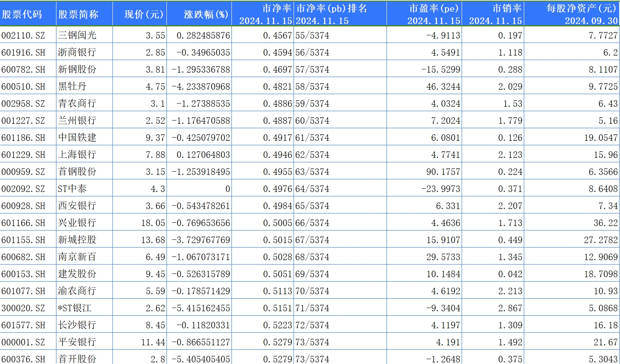Select stock code 002958.SZ
This screenshot has width=620, height=364.
point(23,104)
